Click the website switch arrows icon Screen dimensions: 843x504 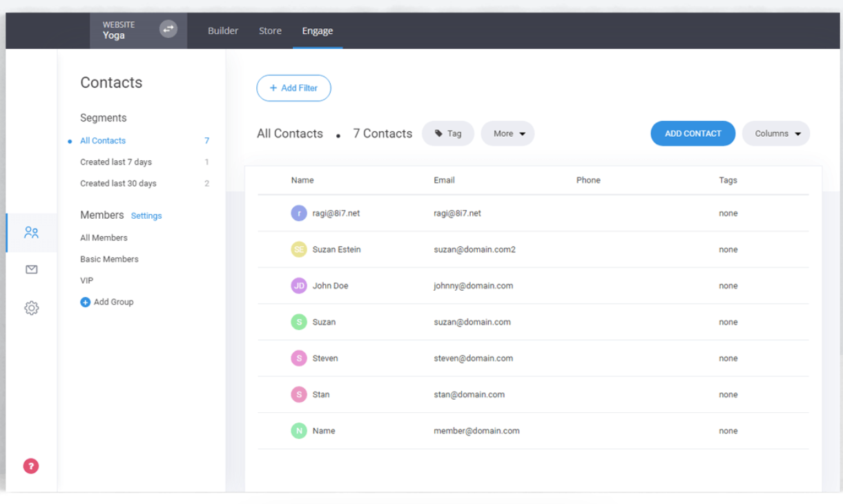pos(168,29)
